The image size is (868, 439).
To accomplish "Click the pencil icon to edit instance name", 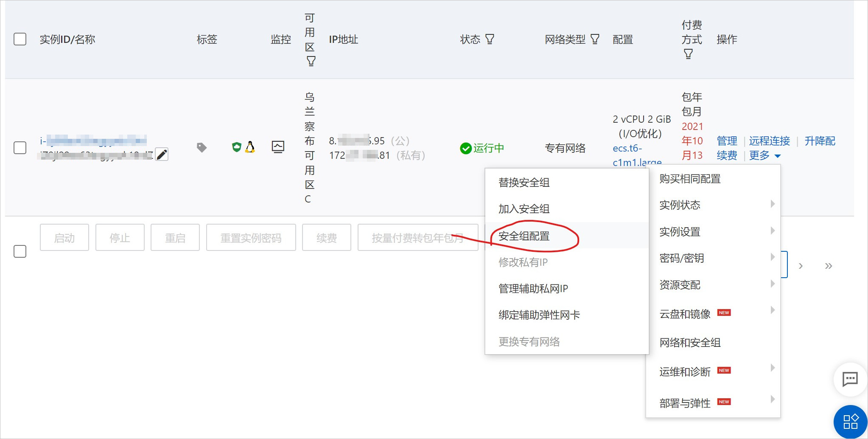I will point(162,154).
